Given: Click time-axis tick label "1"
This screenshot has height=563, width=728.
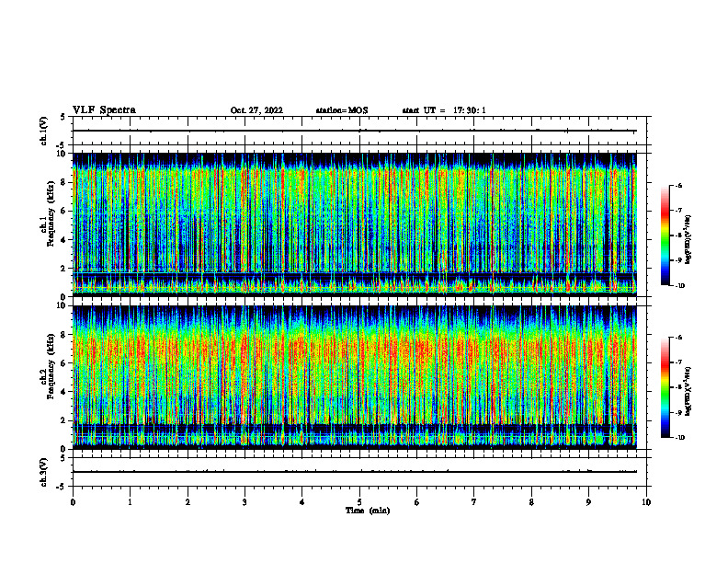Looking at the screenshot, I should tap(130, 502).
